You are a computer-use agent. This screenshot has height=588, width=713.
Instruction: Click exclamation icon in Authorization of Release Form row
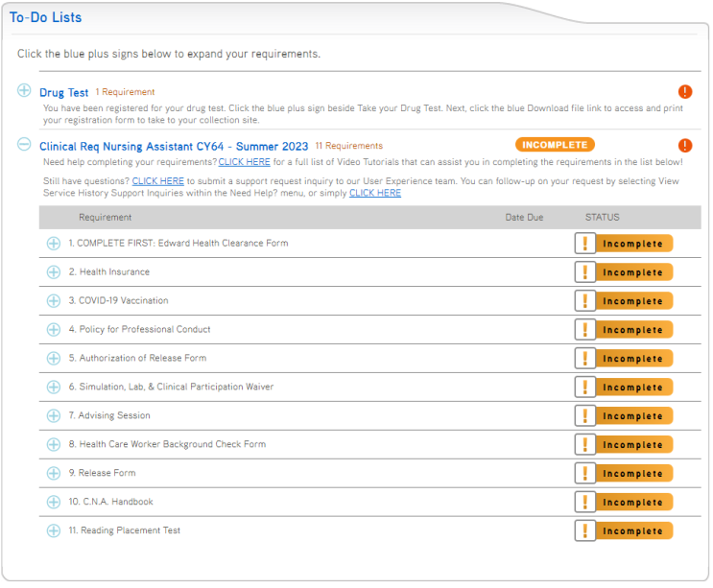tap(585, 358)
